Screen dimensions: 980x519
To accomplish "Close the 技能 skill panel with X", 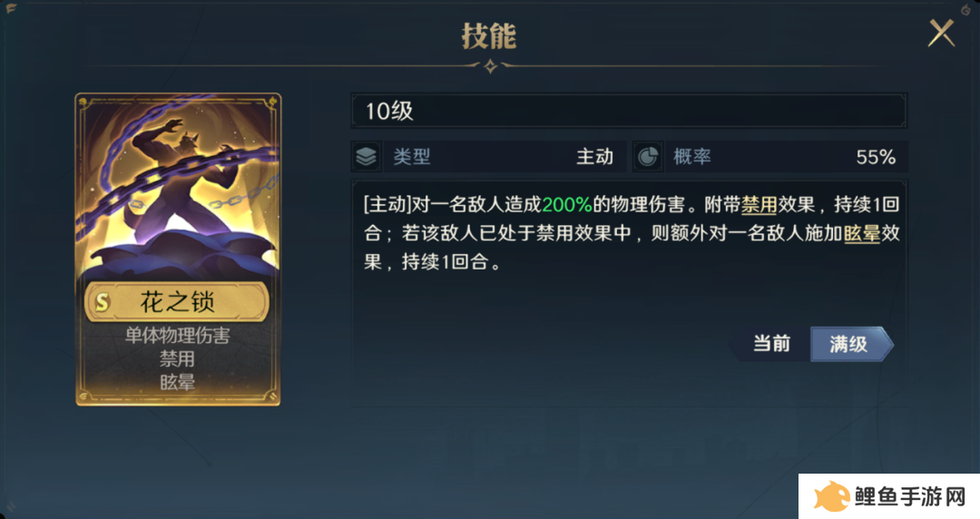I will pyautogui.click(x=941, y=34).
